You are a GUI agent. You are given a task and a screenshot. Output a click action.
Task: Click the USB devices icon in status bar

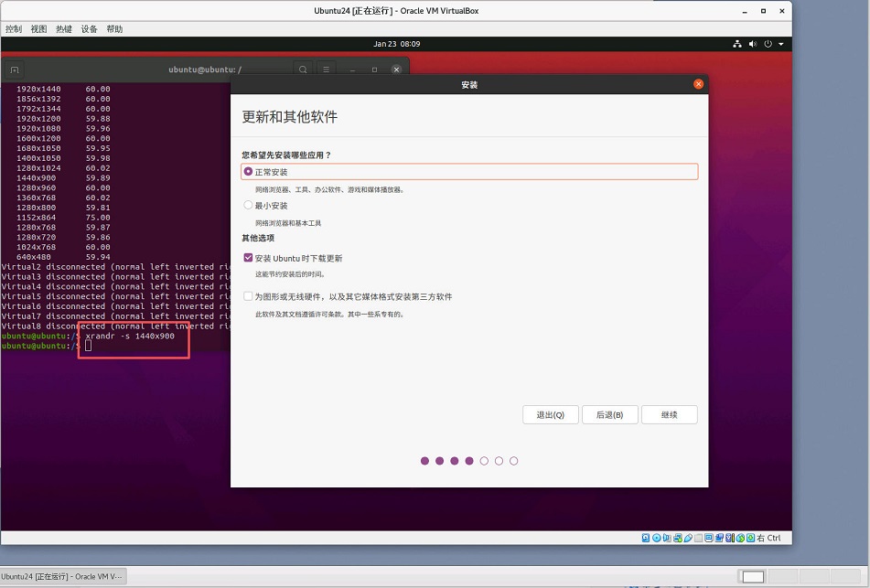[x=688, y=538]
